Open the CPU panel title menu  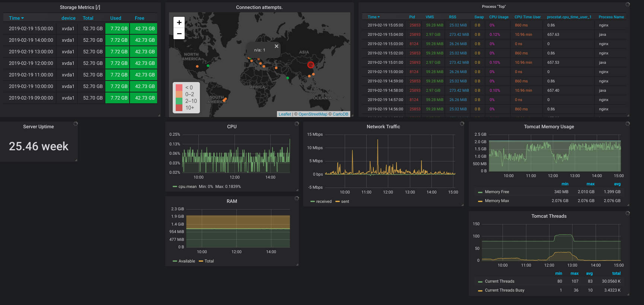click(232, 126)
